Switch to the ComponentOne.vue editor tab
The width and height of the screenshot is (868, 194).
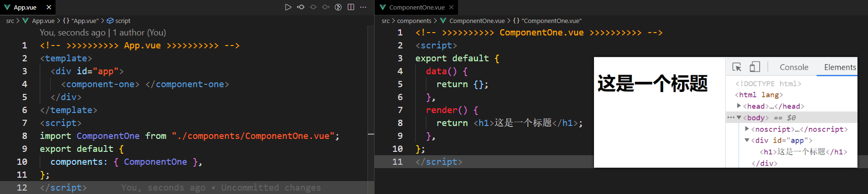coord(417,7)
